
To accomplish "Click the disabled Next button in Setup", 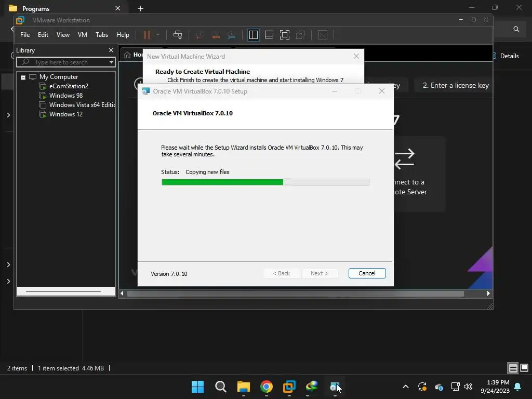I will tap(320, 273).
